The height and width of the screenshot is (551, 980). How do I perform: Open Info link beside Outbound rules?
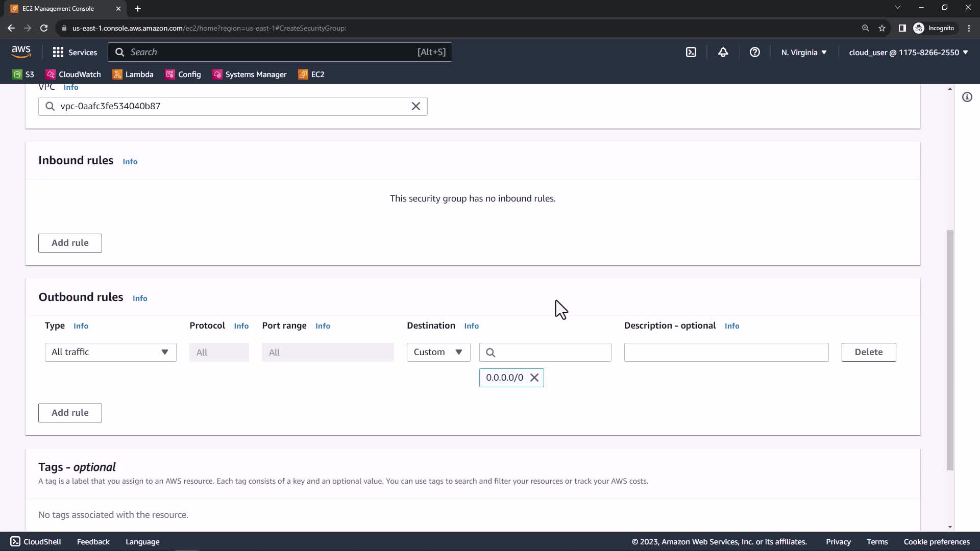139,298
